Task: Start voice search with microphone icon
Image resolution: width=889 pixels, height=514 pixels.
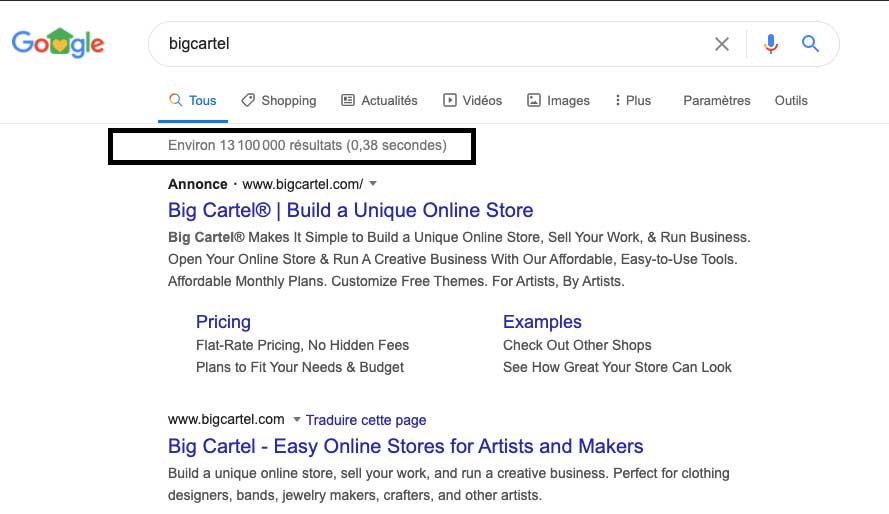Action: [x=771, y=44]
